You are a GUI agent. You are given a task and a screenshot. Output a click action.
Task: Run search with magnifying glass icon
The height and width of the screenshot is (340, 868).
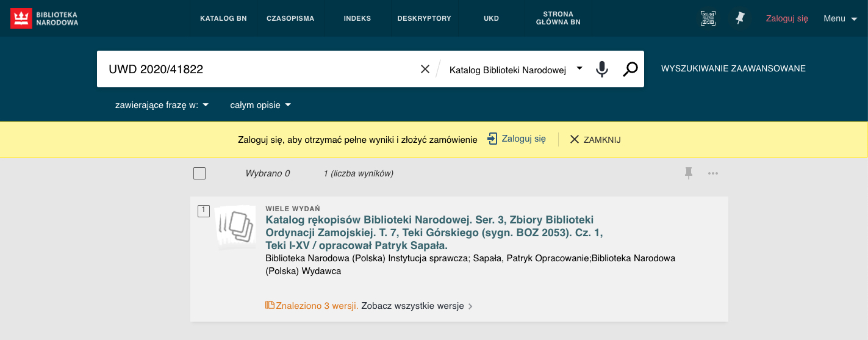click(630, 69)
